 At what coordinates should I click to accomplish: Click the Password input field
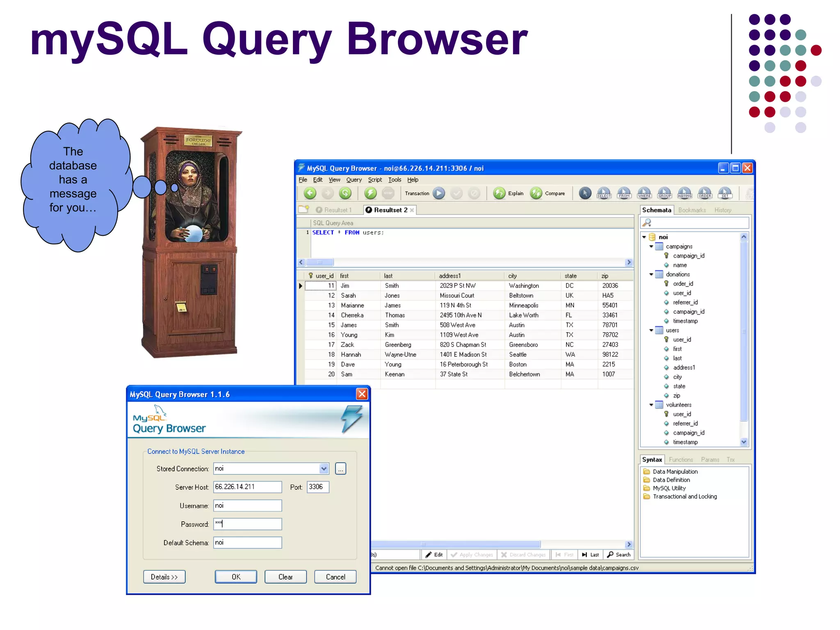pyautogui.click(x=247, y=524)
